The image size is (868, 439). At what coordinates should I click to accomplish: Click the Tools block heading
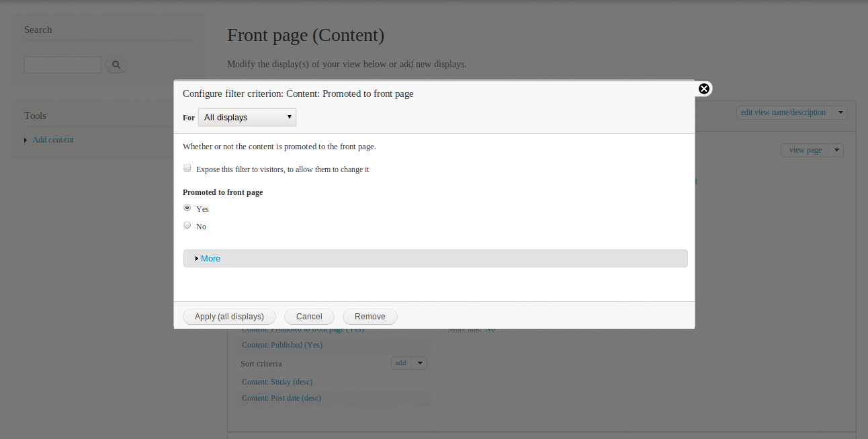[x=35, y=116]
